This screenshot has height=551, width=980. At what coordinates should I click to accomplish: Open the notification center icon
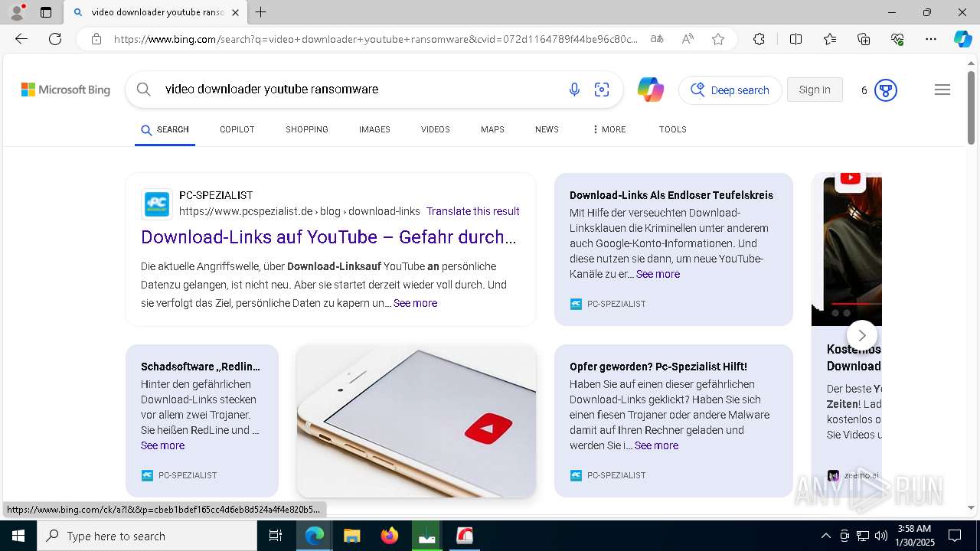955,536
